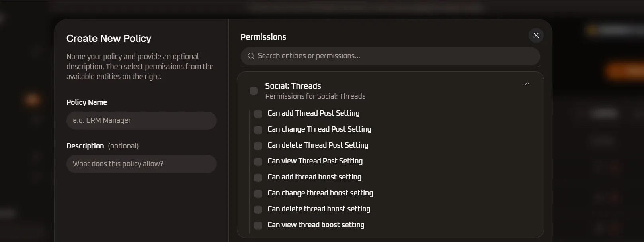Screen dimensions: 644x242
Task: Click the Description input field
Action: [x=141, y=164]
